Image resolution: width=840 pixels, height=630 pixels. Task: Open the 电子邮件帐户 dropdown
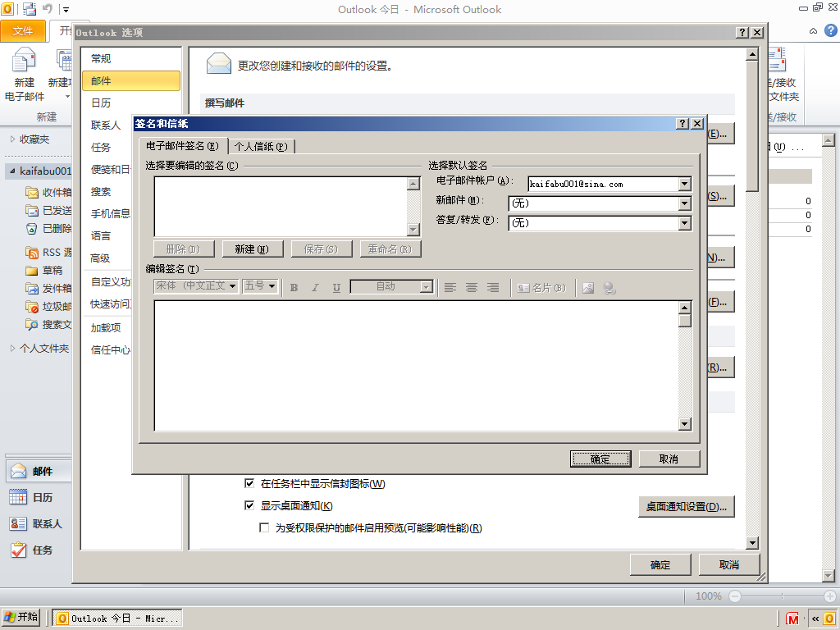click(685, 184)
